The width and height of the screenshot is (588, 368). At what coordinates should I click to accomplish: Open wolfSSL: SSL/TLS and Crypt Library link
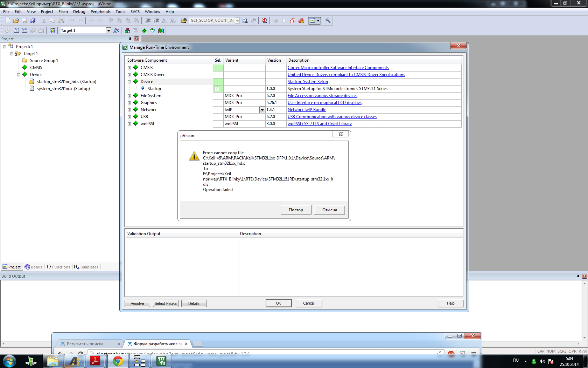click(x=320, y=124)
